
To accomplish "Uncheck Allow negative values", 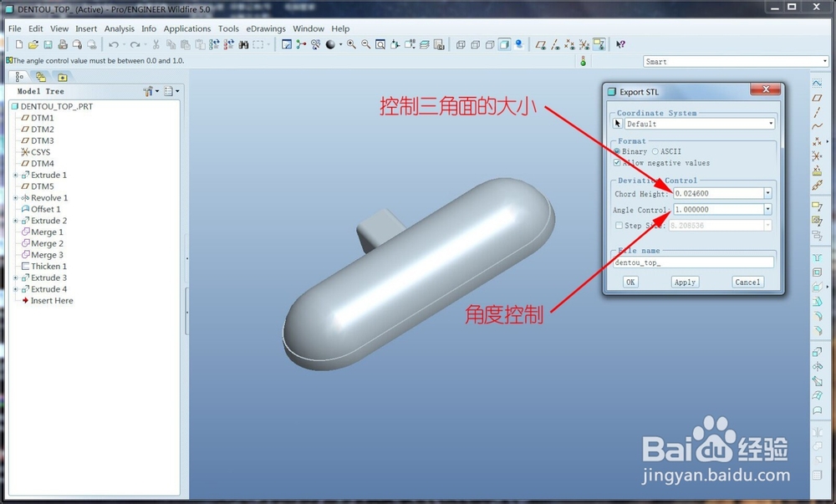I will (x=616, y=163).
